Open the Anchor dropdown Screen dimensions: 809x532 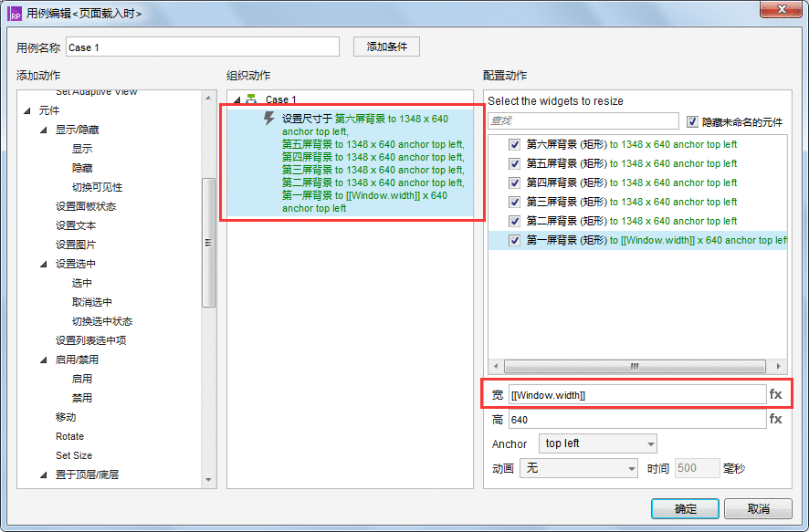[597, 443]
